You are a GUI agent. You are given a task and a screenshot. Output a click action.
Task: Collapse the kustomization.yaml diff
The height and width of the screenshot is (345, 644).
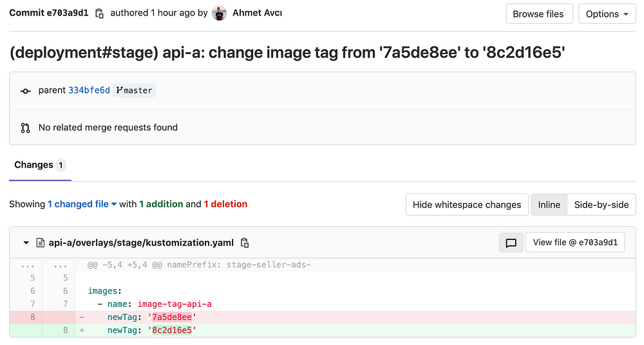click(26, 242)
